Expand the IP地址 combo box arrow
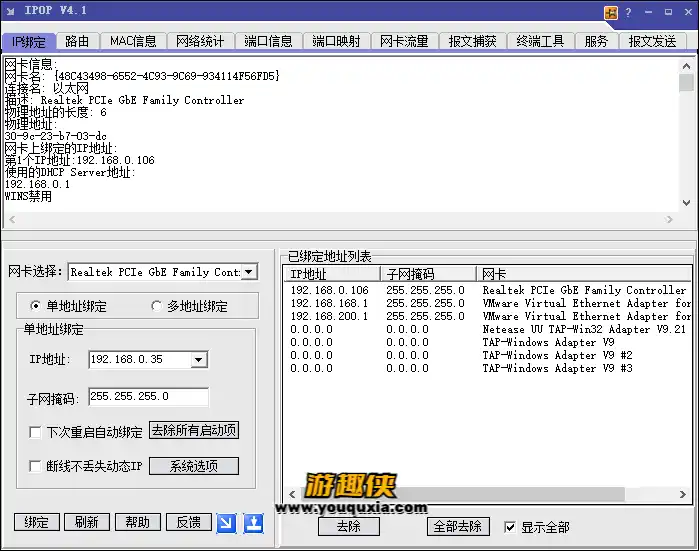Image resolution: width=699 pixels, height=551 pixels. (199, 359)
